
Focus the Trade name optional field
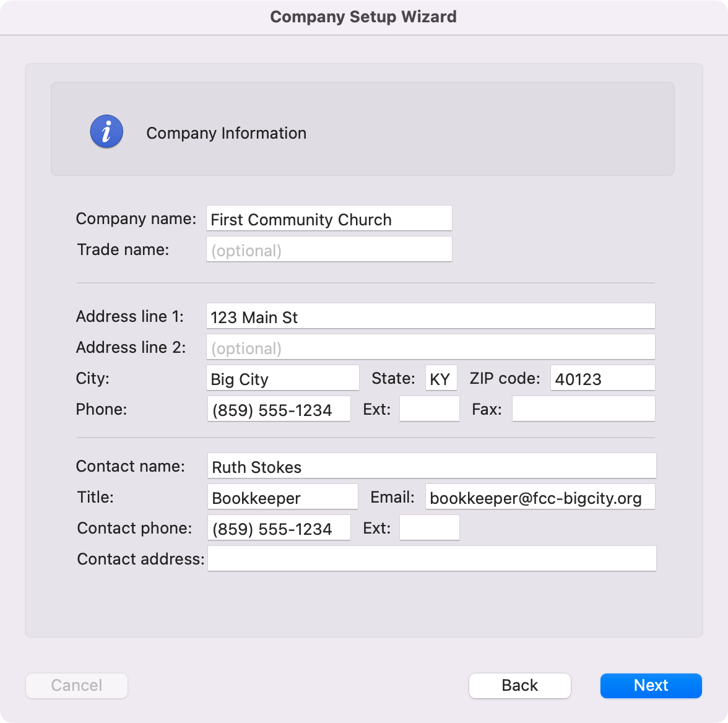pos(329,249)
